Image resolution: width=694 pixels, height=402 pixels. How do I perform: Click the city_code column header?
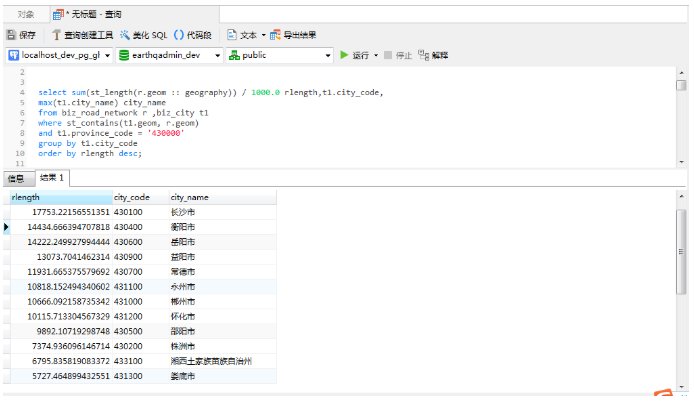click(x=141, y=197)
